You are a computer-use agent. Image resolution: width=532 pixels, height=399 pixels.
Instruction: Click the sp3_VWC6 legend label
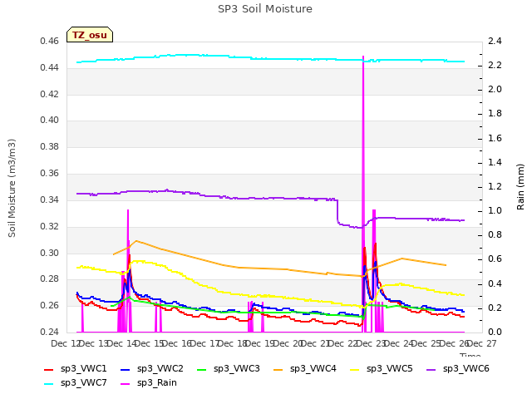click(x=465, y=368)
